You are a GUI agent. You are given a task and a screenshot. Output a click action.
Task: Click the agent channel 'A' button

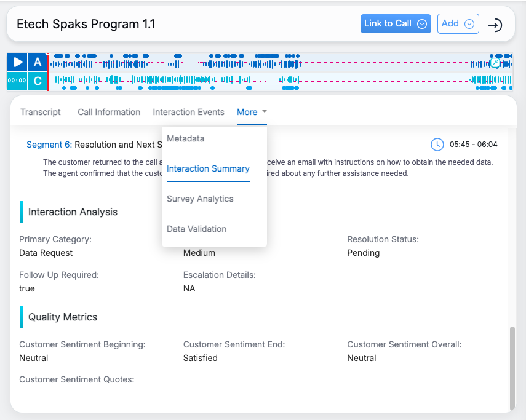pos(38,62)
